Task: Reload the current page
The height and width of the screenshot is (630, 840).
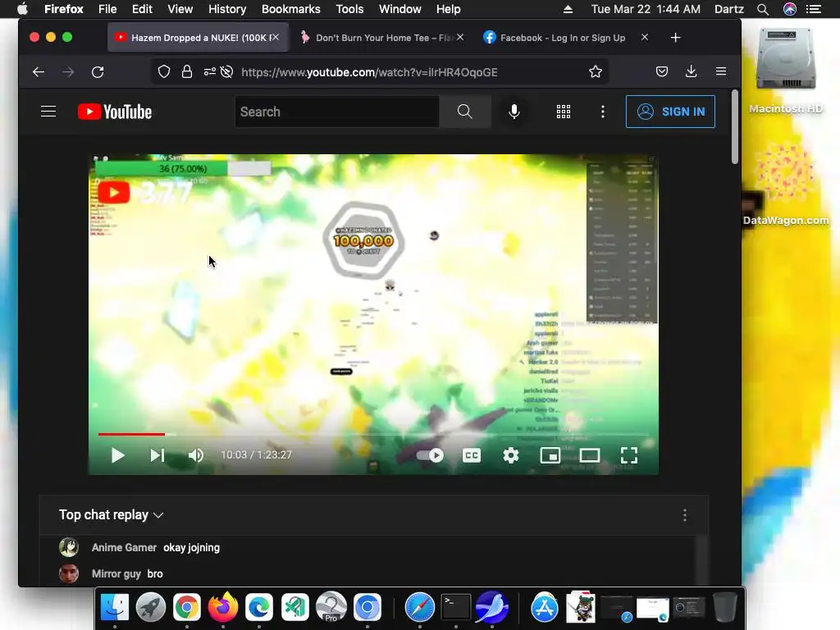Action: [98, 72]
